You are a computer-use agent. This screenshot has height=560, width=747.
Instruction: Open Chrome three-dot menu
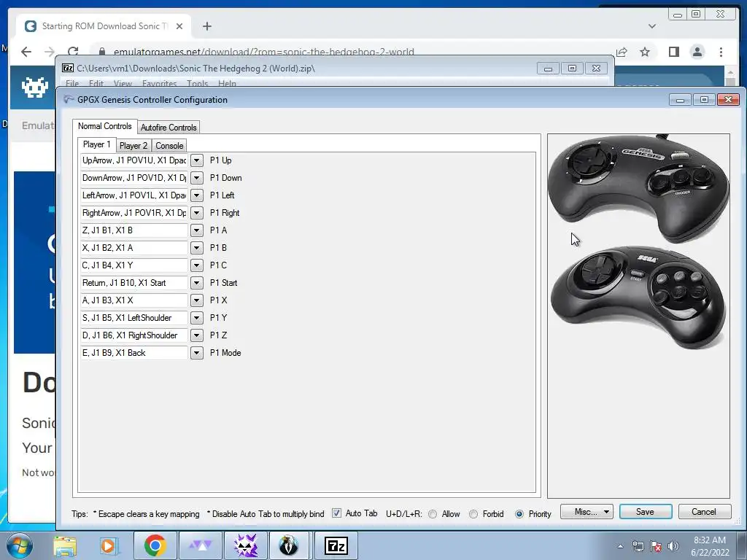[721, 52]
